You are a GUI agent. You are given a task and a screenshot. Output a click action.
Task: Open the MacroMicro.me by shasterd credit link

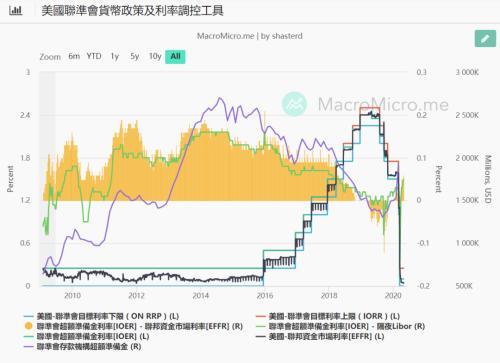[x=250, y=36]
